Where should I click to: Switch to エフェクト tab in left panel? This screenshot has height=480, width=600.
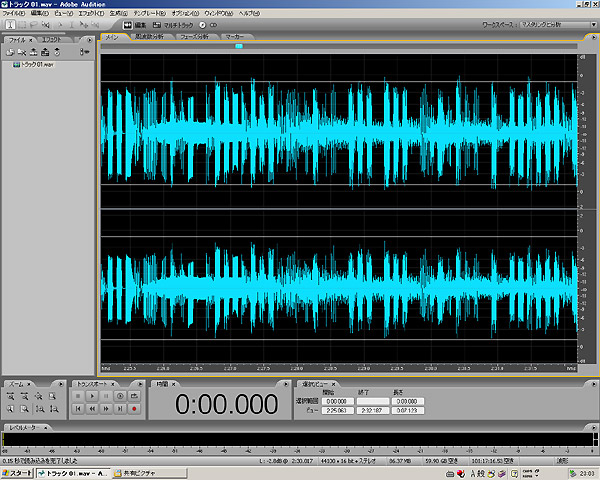[52, 39]
